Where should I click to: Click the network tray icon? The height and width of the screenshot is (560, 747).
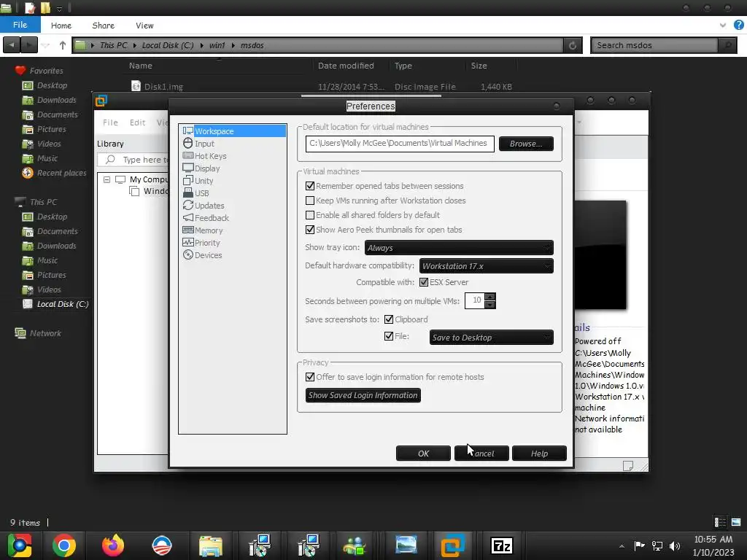657,545
